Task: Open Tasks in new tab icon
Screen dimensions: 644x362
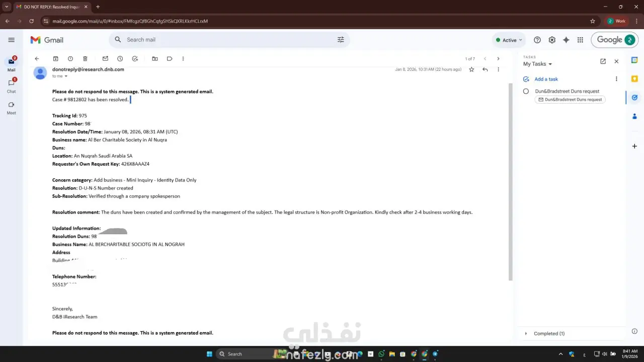Action: point(603,61)
